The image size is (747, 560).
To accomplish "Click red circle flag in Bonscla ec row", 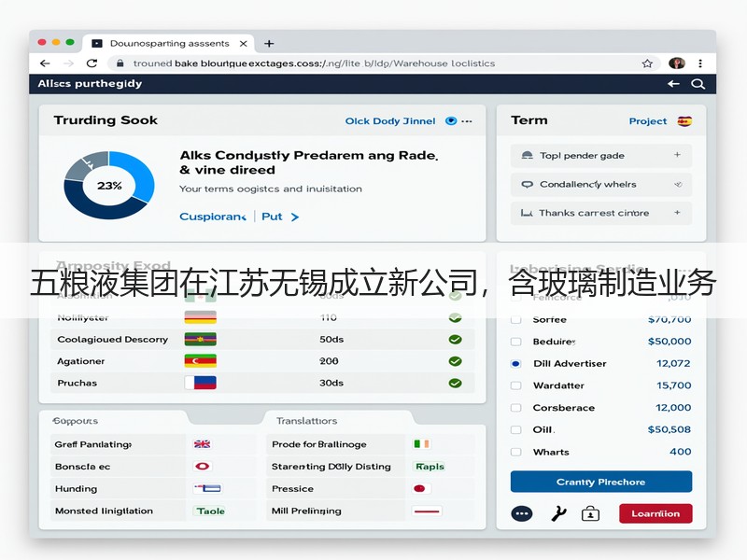I will coord(202,466).
